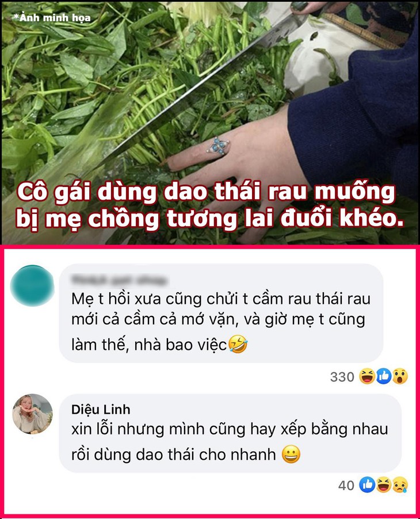Image resolution: width=420 pixels, height=519 pixels.
Task: Open the blurred teal avatar of the first commenter
Action: coord(32,285)
